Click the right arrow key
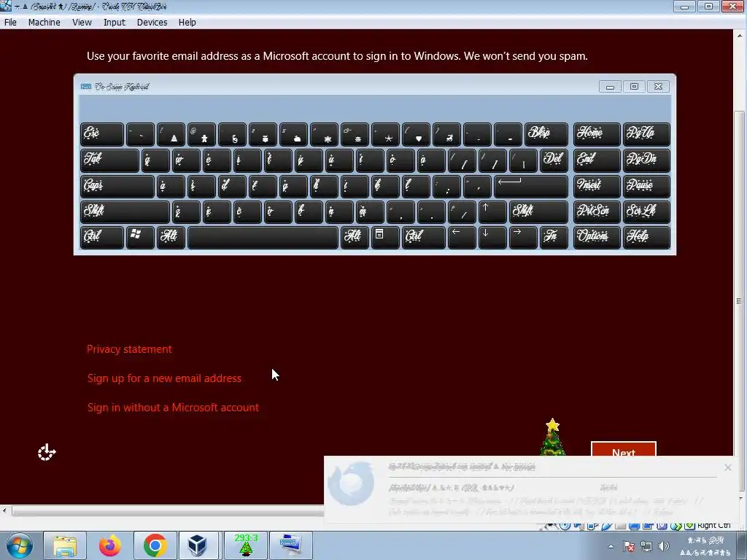 (523, 237)
